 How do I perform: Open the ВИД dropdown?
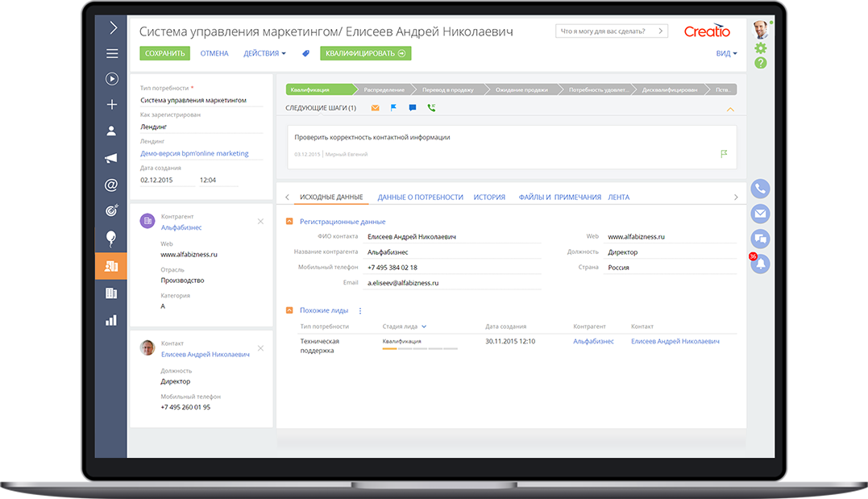(726, 54)
